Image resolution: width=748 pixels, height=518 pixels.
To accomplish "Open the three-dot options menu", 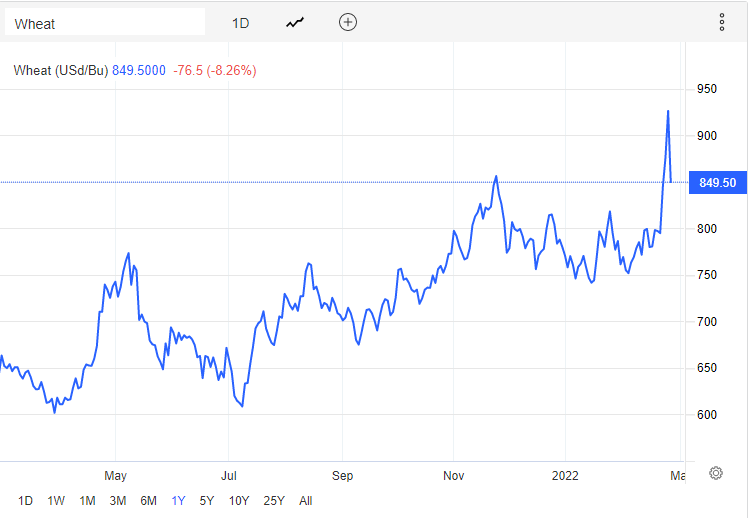I will click(721, 22).
